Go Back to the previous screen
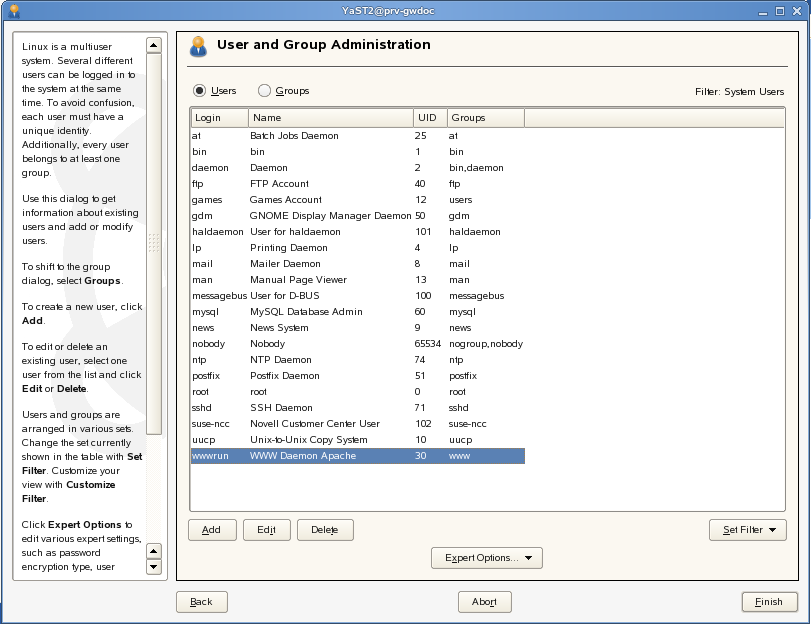 (201, 602)
